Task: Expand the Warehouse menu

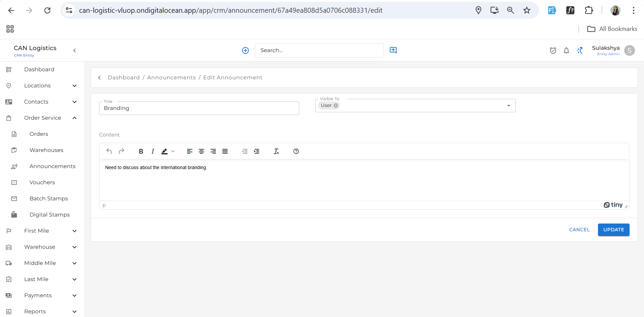Action: pyautogui.click(x=42, y=247)
